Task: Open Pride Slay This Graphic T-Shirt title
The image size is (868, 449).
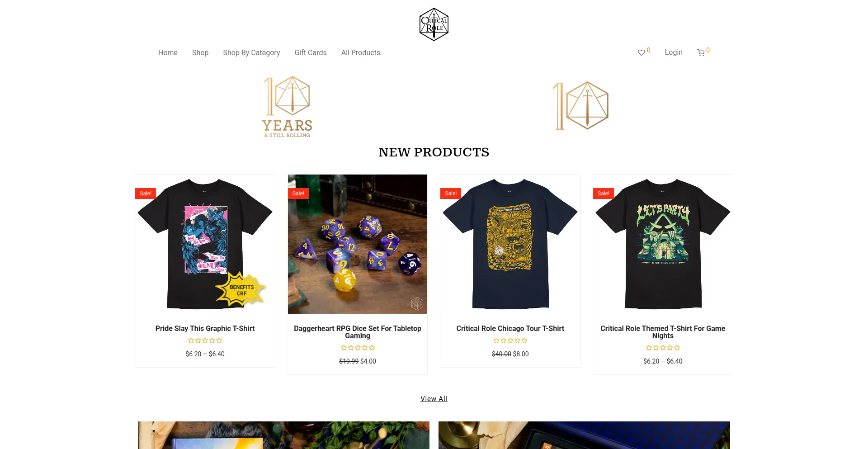Action: click(x=205, y=328)
